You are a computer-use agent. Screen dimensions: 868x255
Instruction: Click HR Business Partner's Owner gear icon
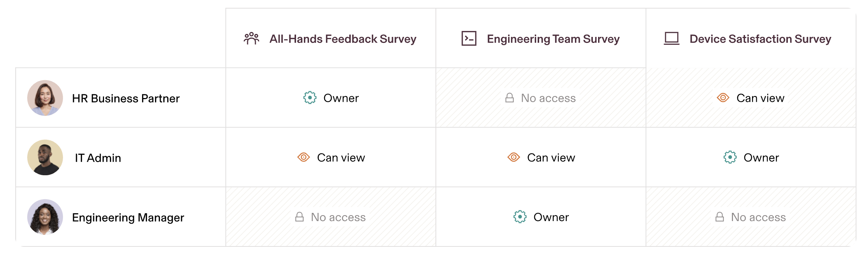[x=309, y=98]
